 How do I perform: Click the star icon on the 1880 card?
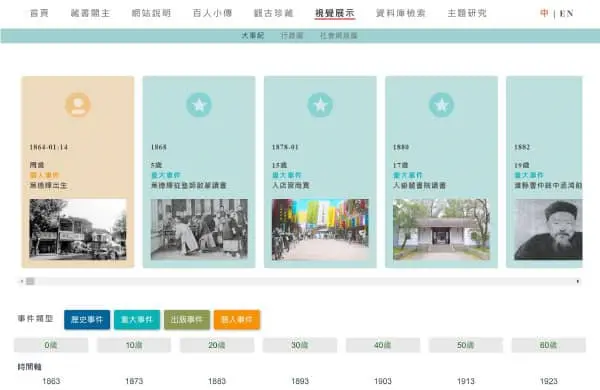[441, 104]
